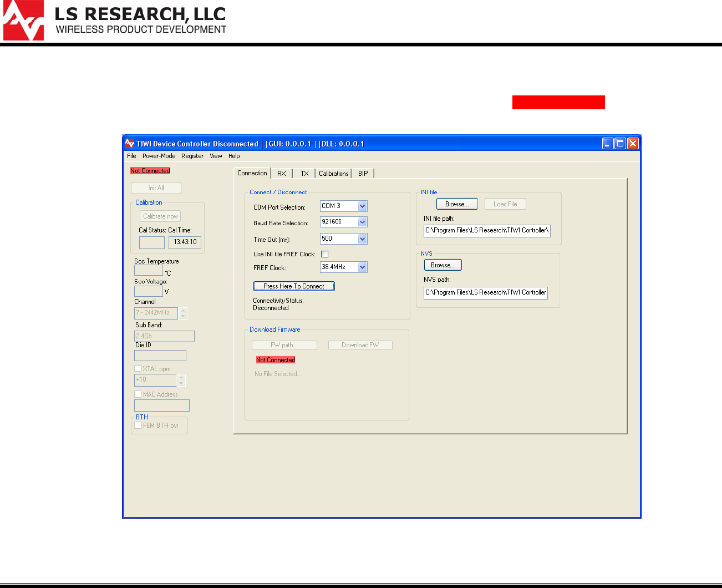Expand the COM Port Selection dropdown

tap(362, 206)
